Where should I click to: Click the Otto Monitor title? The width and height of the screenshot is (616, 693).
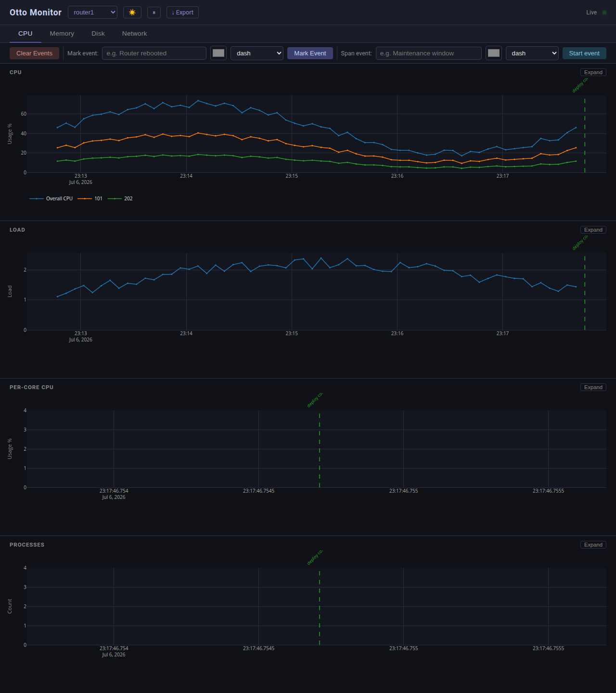(x=36, y=13)
